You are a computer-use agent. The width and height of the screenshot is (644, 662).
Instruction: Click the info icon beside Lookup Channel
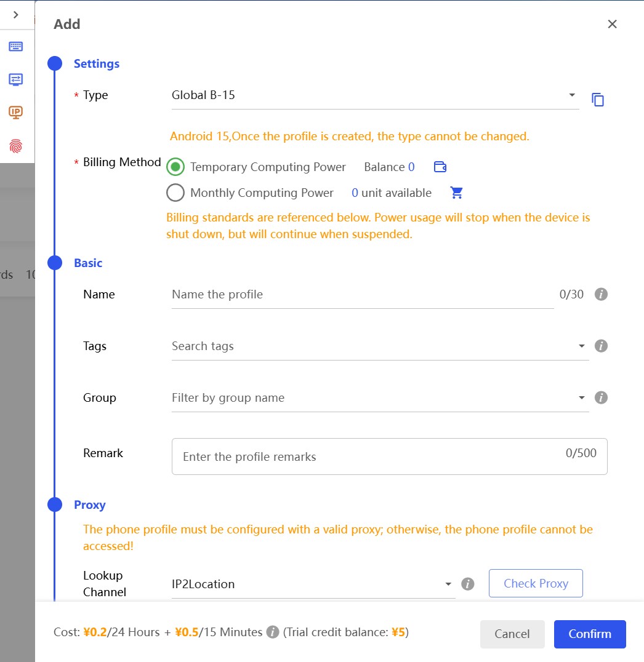click(467, 583)
